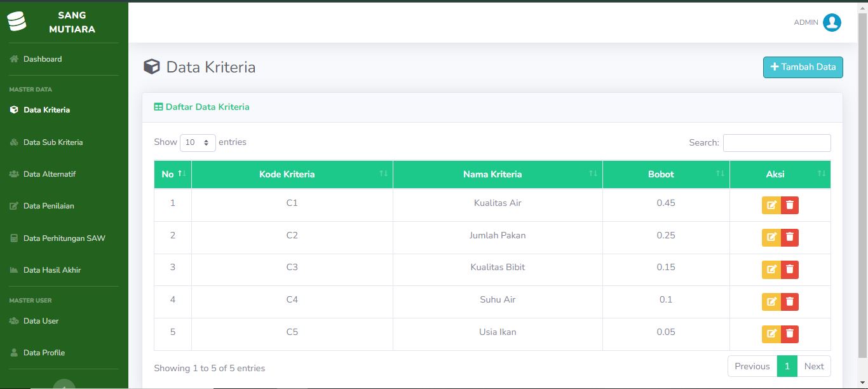The height and width of the screenshot is (389, 868).
Task: Click into the Search input field
Action: click(x=776, y=143)
